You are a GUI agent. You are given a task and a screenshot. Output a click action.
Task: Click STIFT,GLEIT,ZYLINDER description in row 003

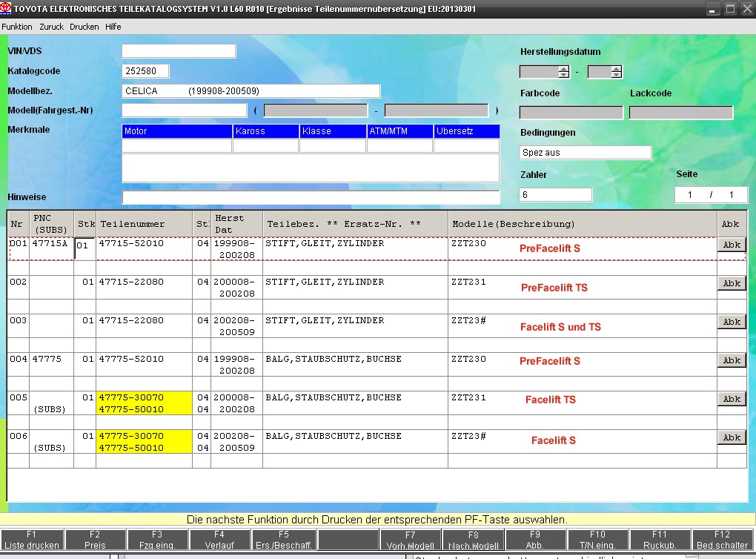coord(325,320)
